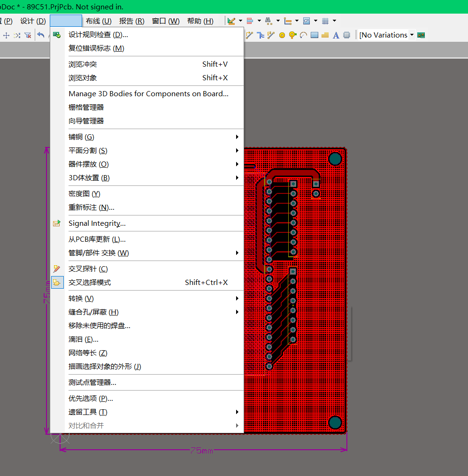Choose 网络等长 (Z) menu entry
The image size is (468, 476).
point(147,353)
